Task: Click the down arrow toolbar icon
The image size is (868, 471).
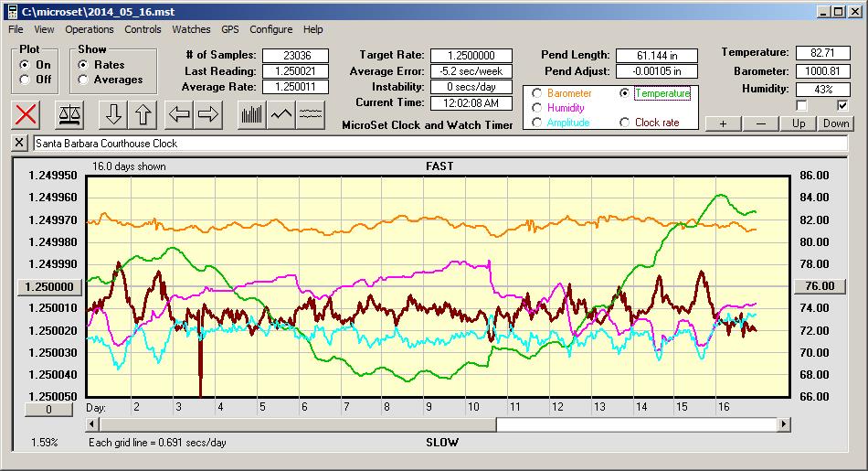Action: click(113, 114)
